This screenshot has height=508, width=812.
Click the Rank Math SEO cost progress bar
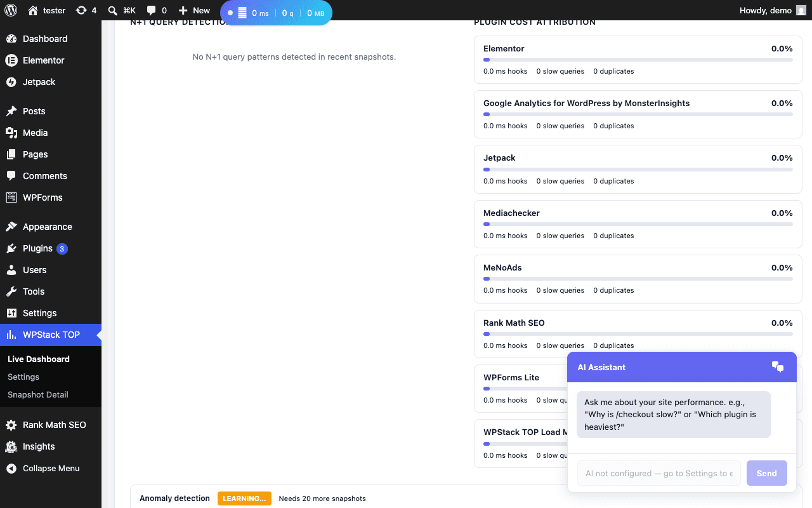point(638,334)
